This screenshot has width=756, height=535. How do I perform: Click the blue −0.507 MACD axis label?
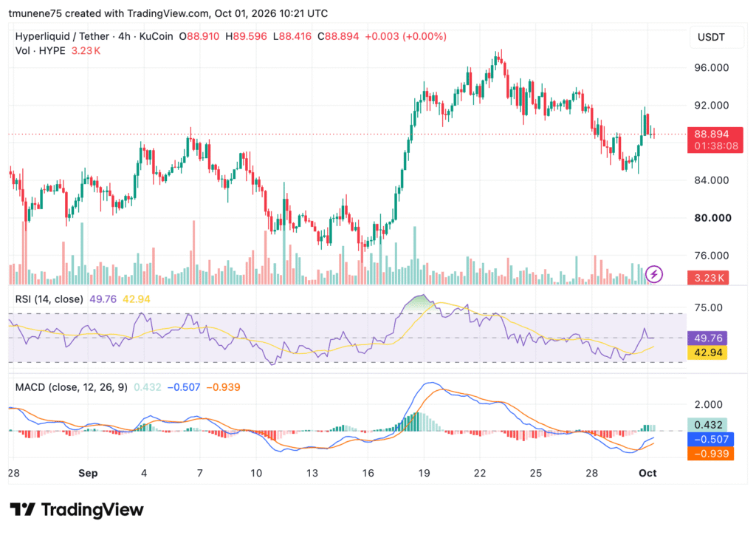(711, 439)
